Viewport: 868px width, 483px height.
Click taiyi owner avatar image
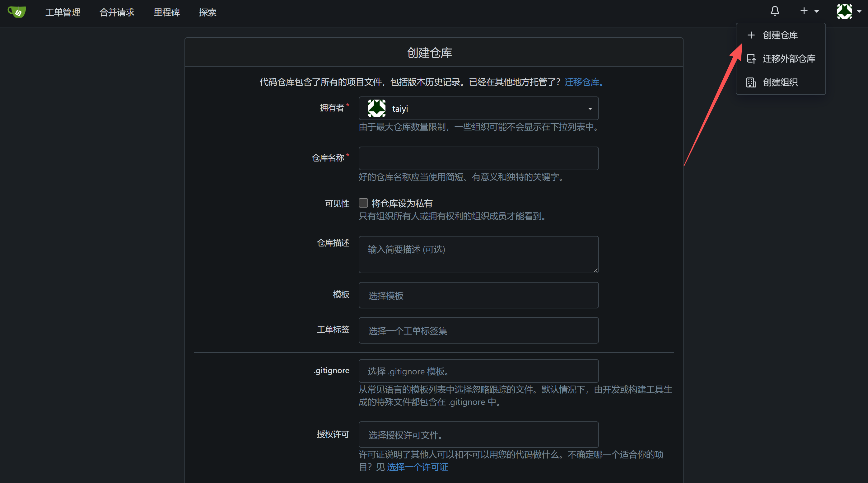376,109
